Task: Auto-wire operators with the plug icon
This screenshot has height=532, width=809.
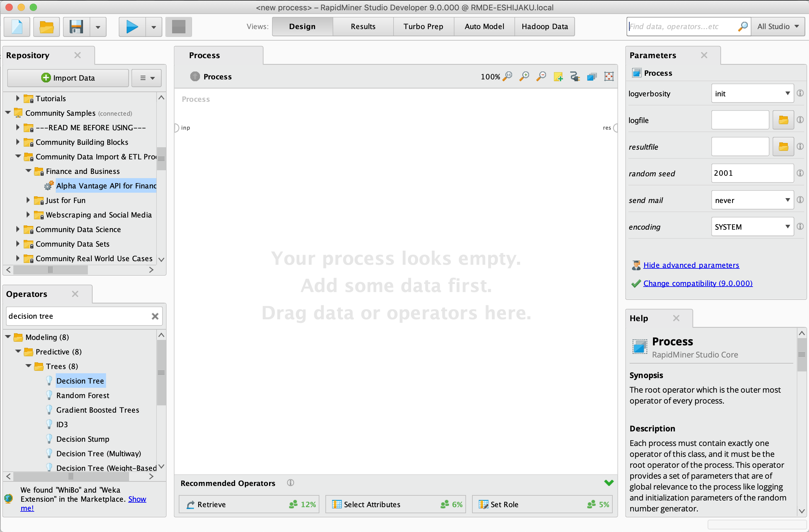Action: (575, 76)
